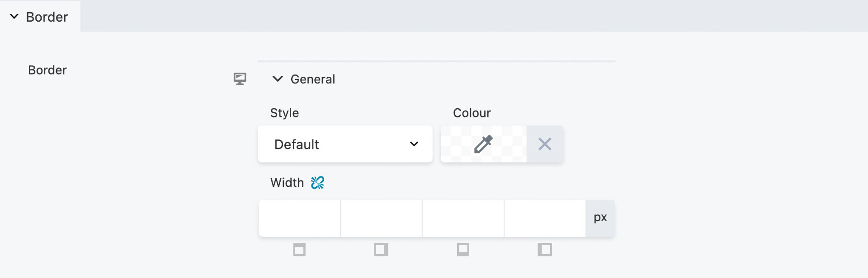Click the General group heading
The width and height of the screenshot is (868, 278).
click(312, 79)
